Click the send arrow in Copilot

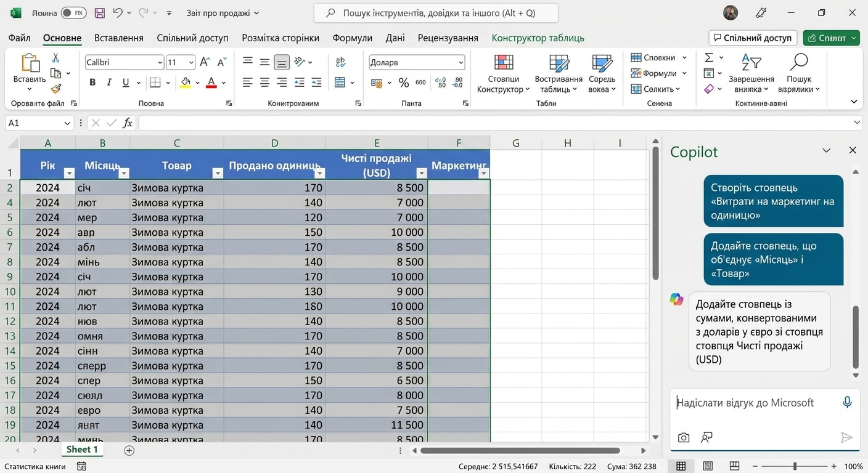pos(846,437)
